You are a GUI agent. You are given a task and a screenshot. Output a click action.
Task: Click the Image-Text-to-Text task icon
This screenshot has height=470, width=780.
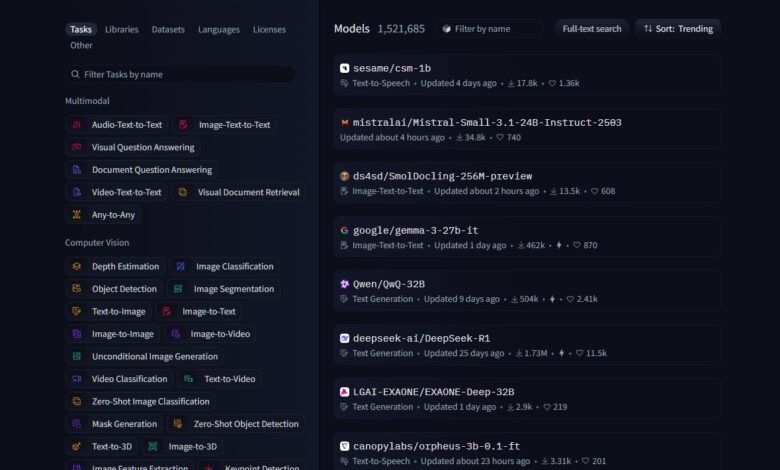184,125
